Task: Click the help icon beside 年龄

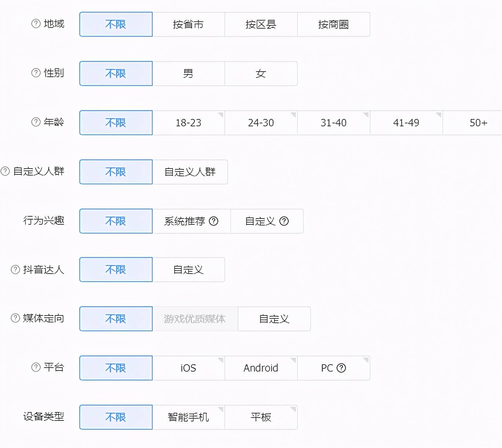Action: click(x=36, y=122)
